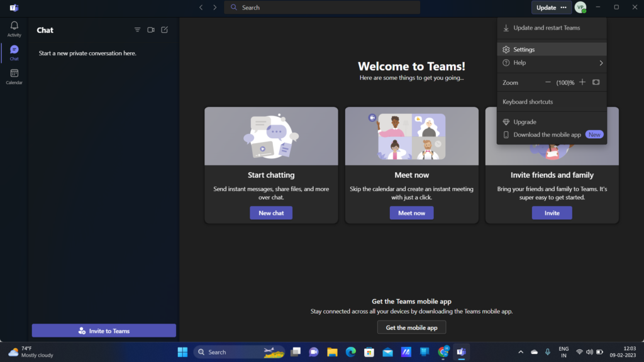Screen dimensions: 644x362
Task: Click the gear icon next to Settings
Action: click(506, 50)
